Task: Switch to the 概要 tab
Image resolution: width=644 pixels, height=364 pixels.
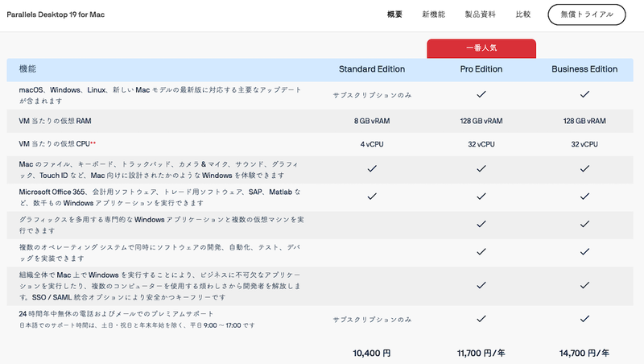Action: [x=394, y=14]
